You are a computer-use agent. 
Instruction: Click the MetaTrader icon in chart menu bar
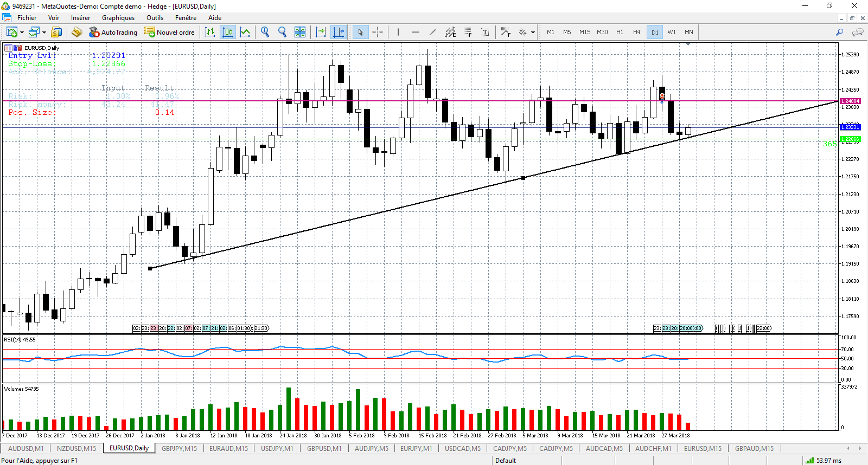coord(7,18)
